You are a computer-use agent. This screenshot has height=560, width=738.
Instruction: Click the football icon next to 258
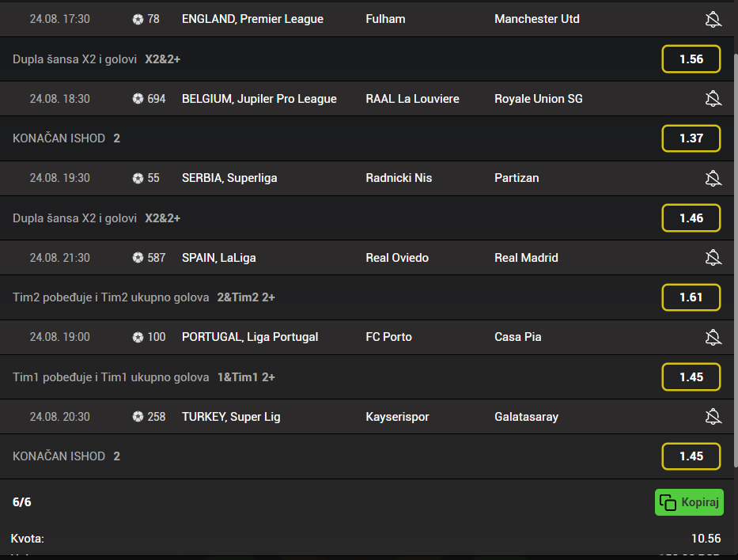coord(138,416)
